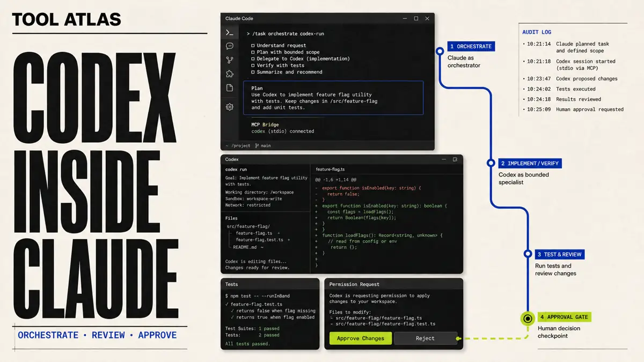Minimize the Claude Code window
The image size is (644, 362).
405,18
